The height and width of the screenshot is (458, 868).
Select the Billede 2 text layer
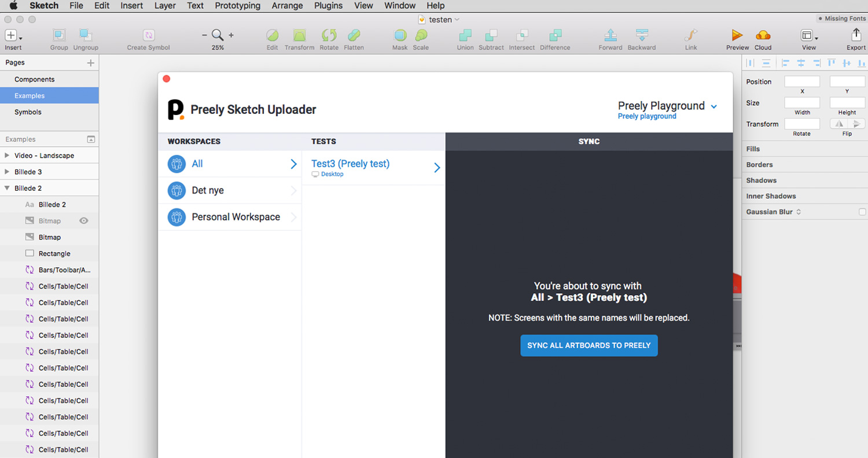tap(49, 205)
